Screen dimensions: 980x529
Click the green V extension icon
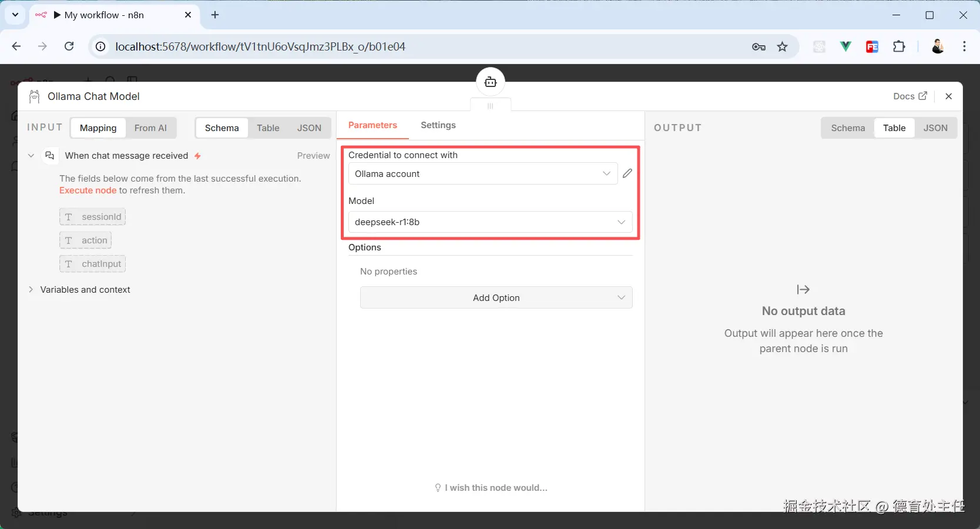[x=845, y=47]
